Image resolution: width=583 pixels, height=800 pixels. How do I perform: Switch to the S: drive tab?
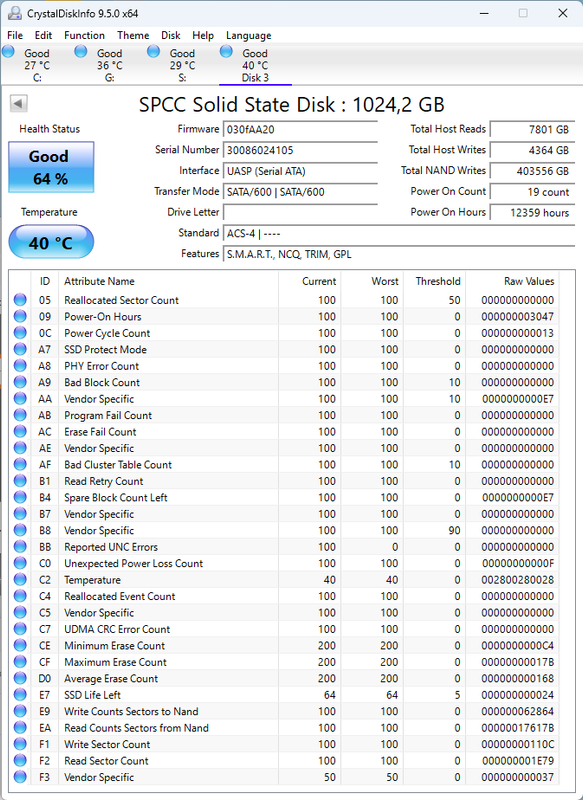click(x=183, y=65)
